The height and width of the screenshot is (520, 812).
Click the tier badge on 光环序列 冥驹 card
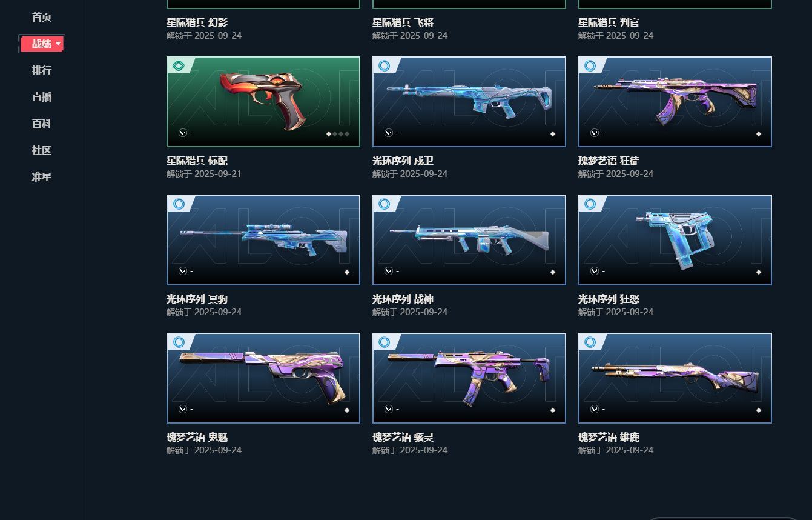[x=179, y=204]
